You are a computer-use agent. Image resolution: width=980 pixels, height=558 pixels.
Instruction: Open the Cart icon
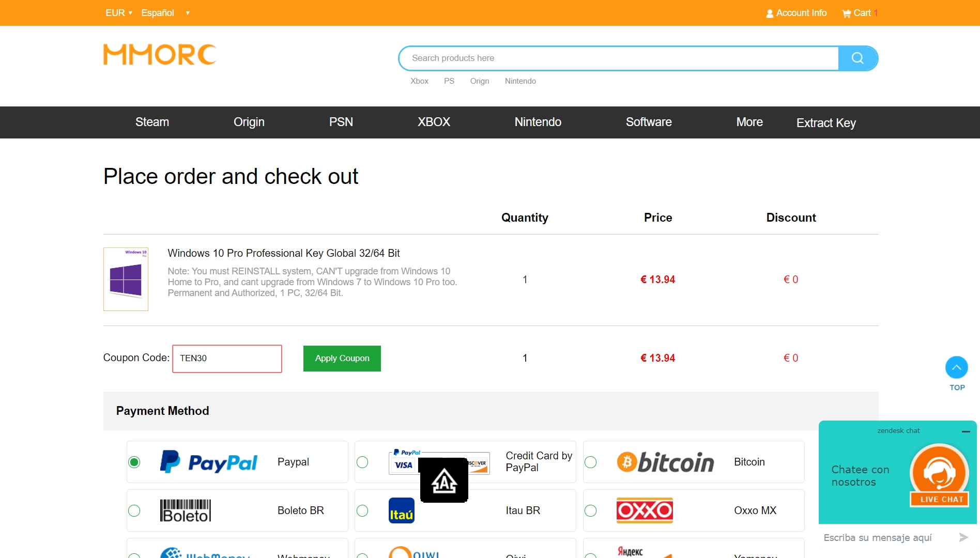pos(846,13)
